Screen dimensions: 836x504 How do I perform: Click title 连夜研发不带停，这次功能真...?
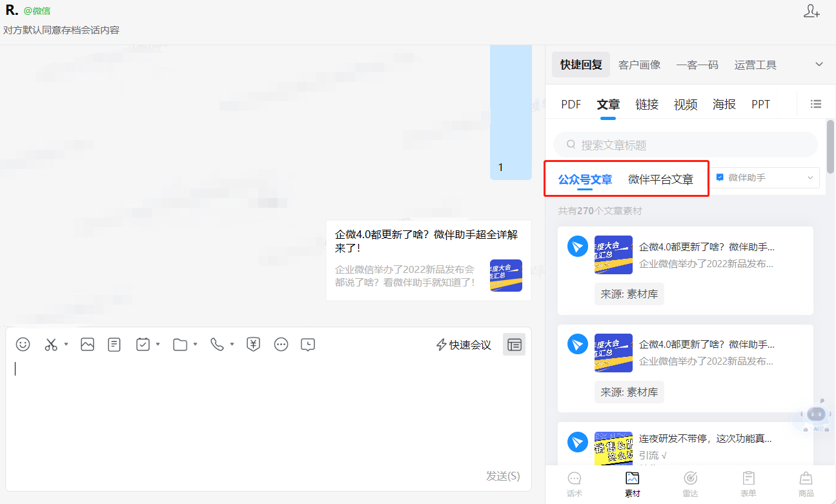click(706, 439)
